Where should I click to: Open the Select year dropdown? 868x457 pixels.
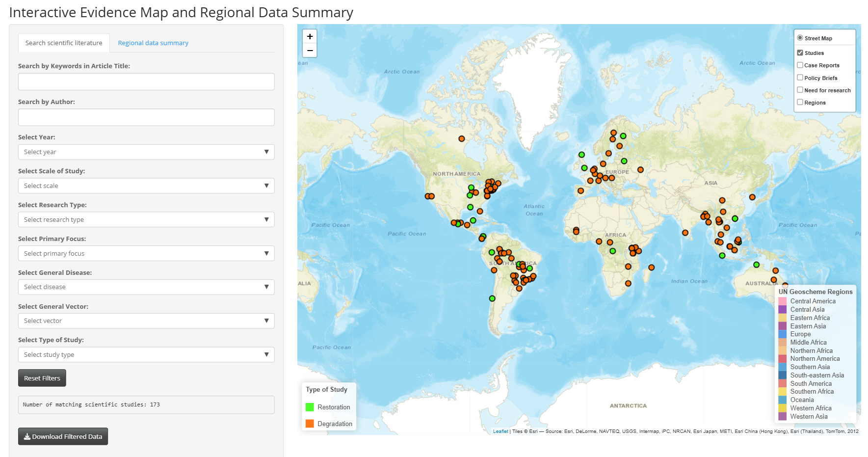(x=146, y=152)
